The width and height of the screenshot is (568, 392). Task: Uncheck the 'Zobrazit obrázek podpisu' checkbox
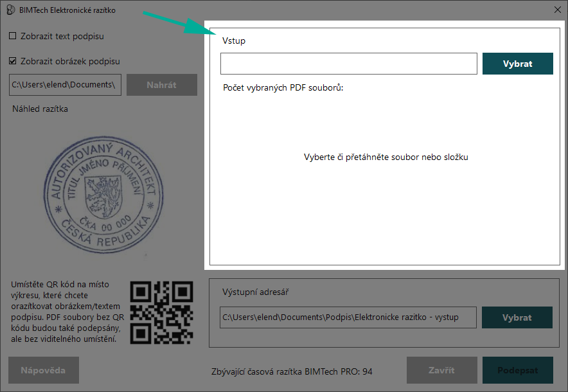coord(13,62)
